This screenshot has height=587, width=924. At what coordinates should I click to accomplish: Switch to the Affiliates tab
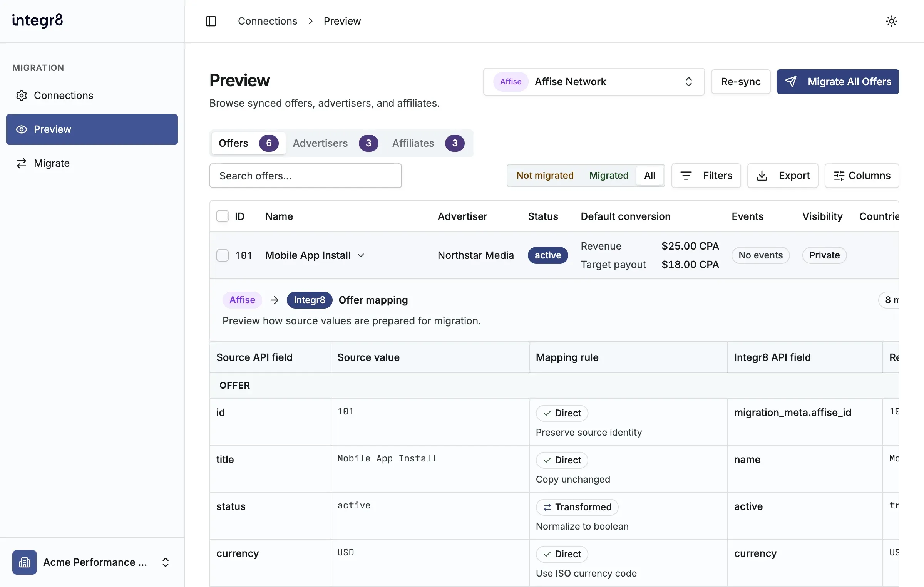click(x=429, y=143)
